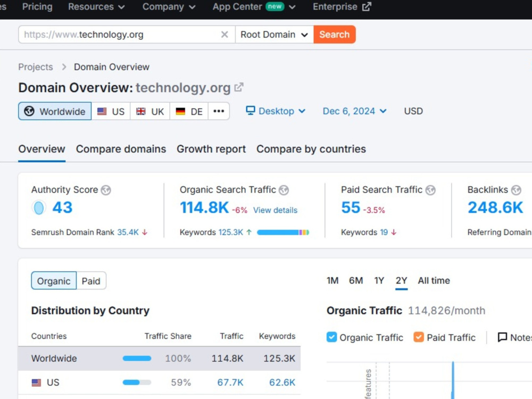The width and height of the screenshot is (532, 399).
Task: Switch to Compare domains tab
Action: [121, 149]
